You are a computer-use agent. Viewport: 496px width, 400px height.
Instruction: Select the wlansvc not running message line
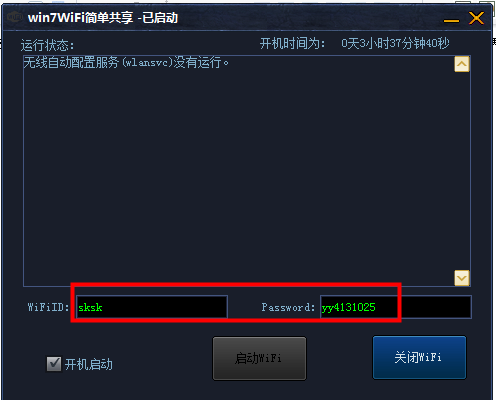(x=126, y=62)
